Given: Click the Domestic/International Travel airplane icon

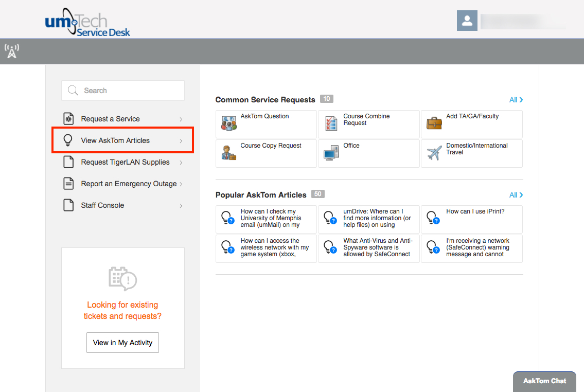Looking at the screenshot, I should coord(434,153).
